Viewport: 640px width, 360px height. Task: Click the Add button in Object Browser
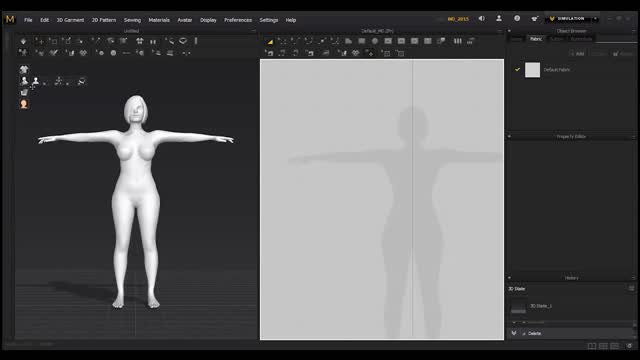(577, 53)
